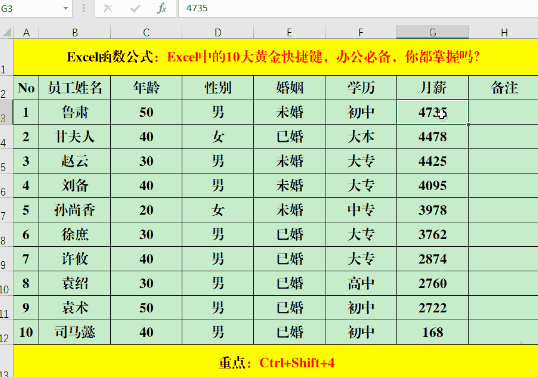538x377 pixels.
Task: Select salary cell 2874
Action: [433, 259]
